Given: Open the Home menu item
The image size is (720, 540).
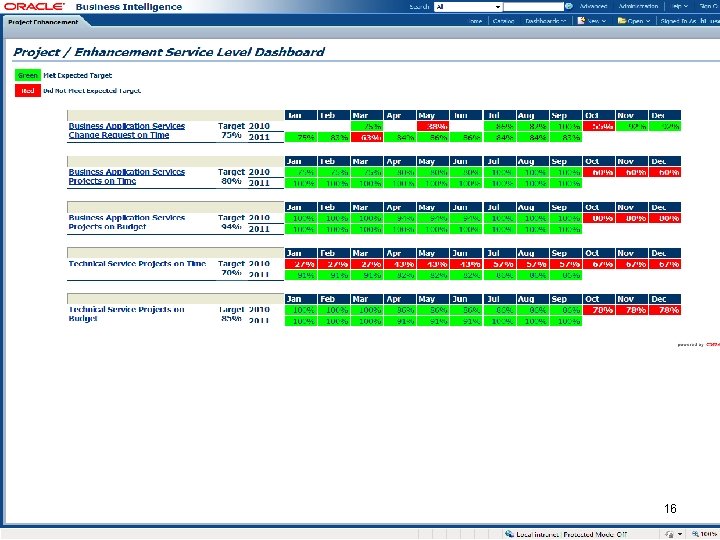Looking at the screenshot, I should point(475,21).
